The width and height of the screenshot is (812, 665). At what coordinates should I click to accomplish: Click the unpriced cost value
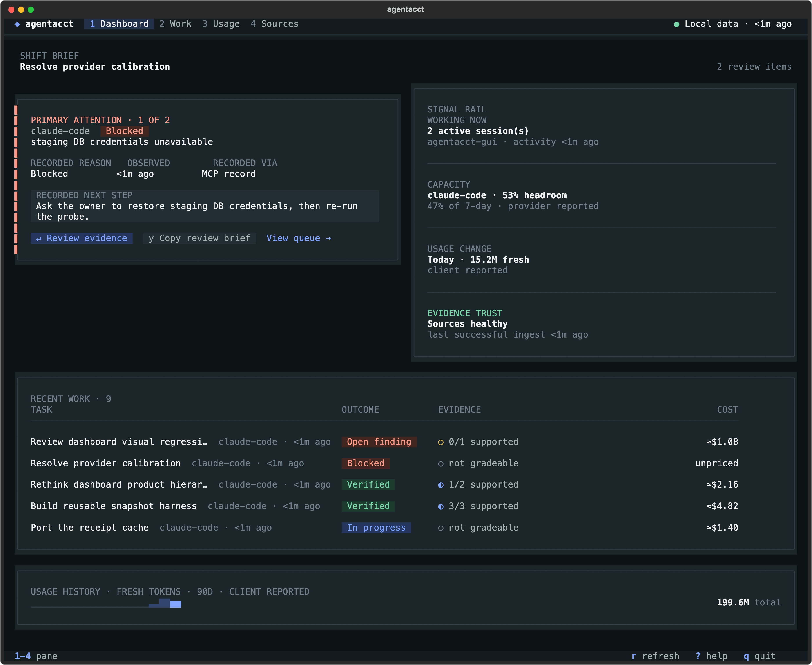[717, 463]
